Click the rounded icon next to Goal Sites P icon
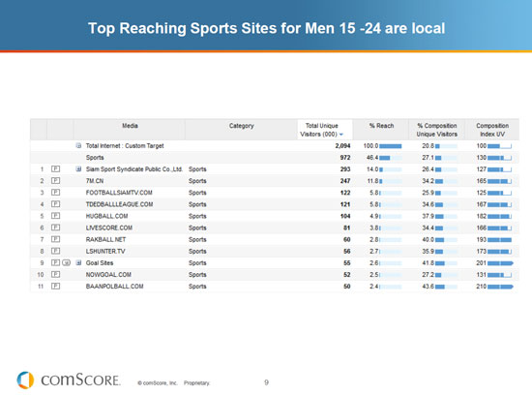 [67, 262]
